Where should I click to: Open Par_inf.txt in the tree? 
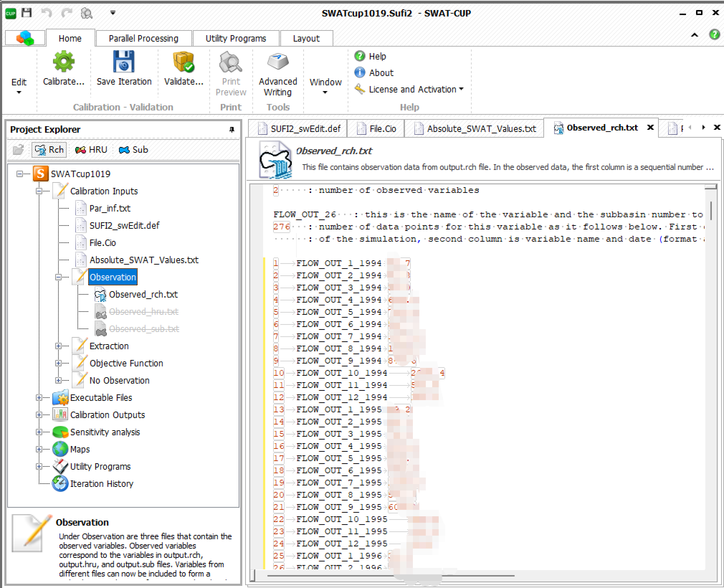110,208
